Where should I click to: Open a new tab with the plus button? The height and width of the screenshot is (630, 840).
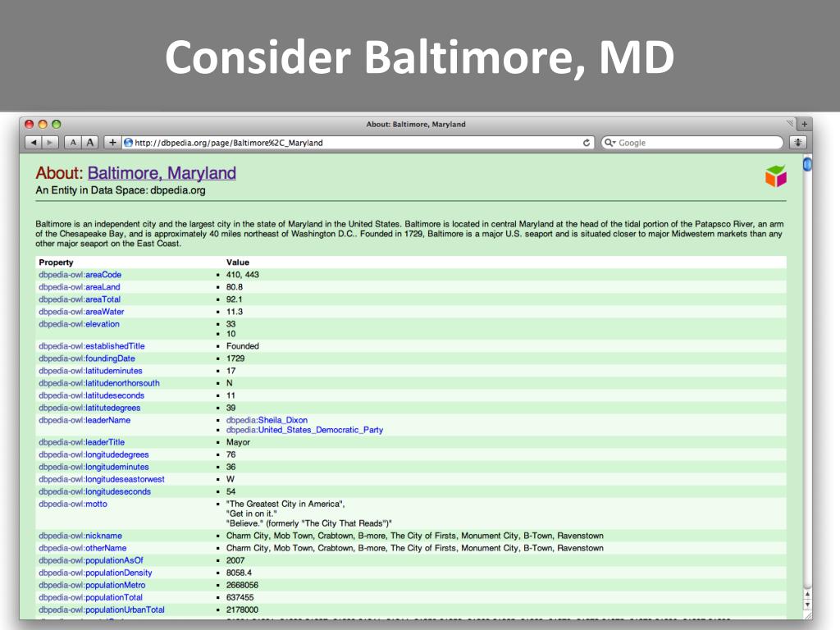click(x=804, y=125)
